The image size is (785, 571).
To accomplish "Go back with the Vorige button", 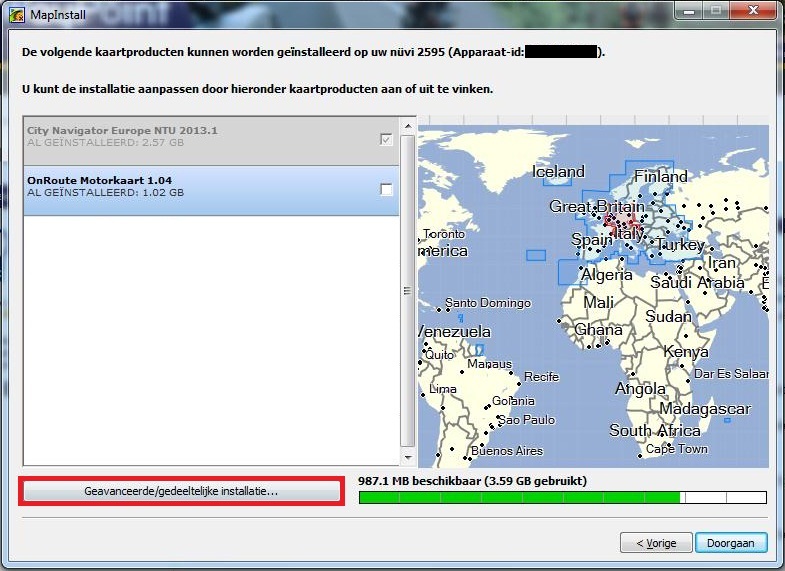I will (656, 543).
